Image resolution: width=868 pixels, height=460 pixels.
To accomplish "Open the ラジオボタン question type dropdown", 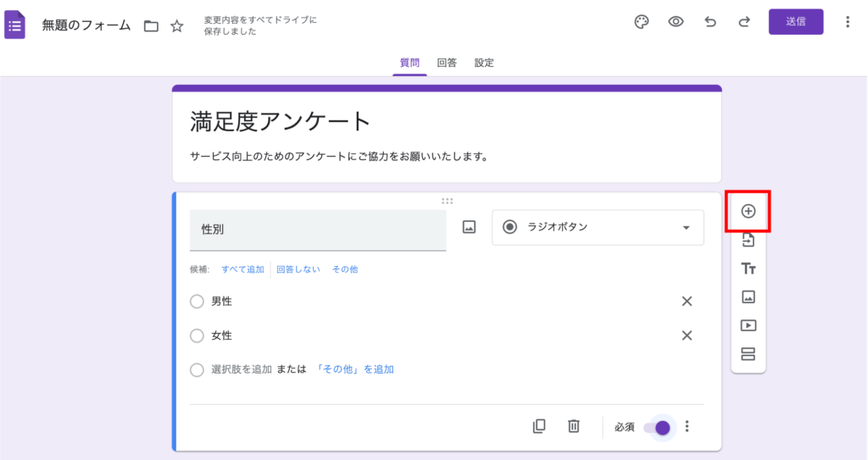I will [x=598, y=228].
